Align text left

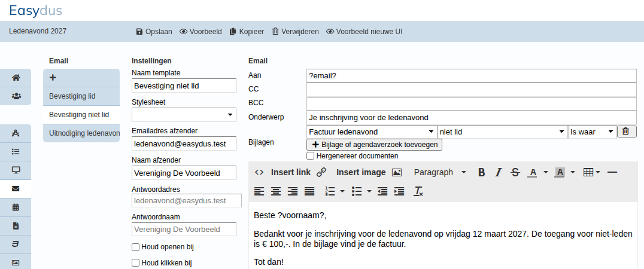259,191
